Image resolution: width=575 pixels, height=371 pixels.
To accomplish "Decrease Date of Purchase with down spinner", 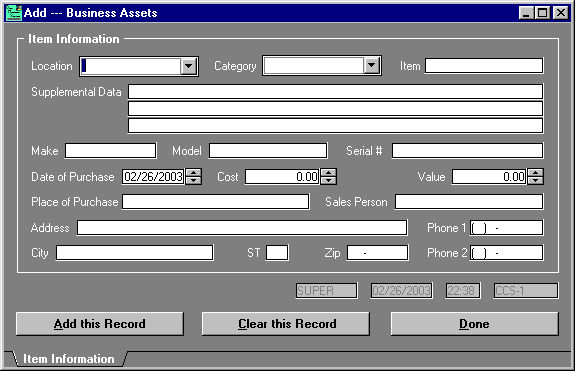I will coord(193,180).
